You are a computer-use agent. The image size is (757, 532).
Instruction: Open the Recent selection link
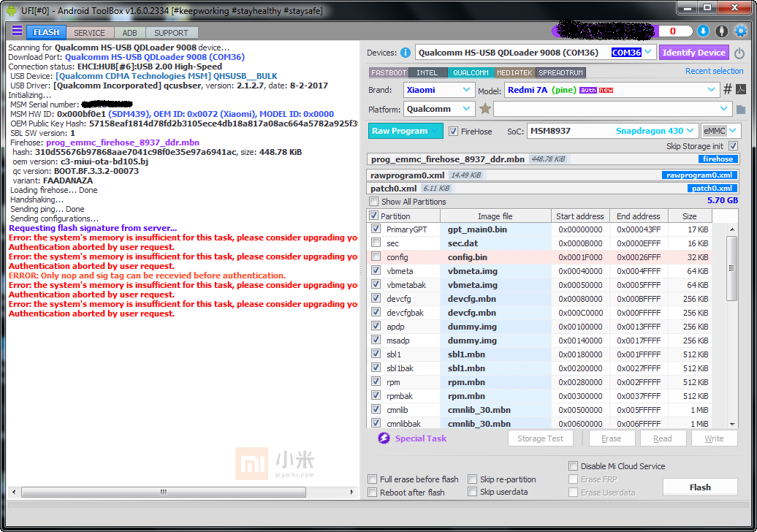(714, 71)
